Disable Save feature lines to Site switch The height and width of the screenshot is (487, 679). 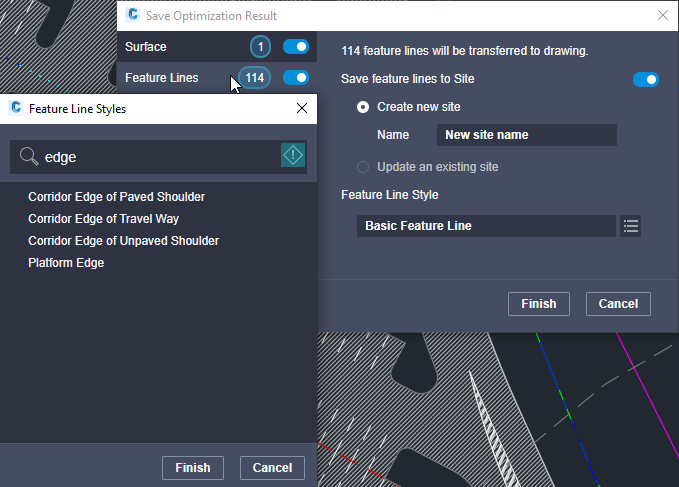646,80
